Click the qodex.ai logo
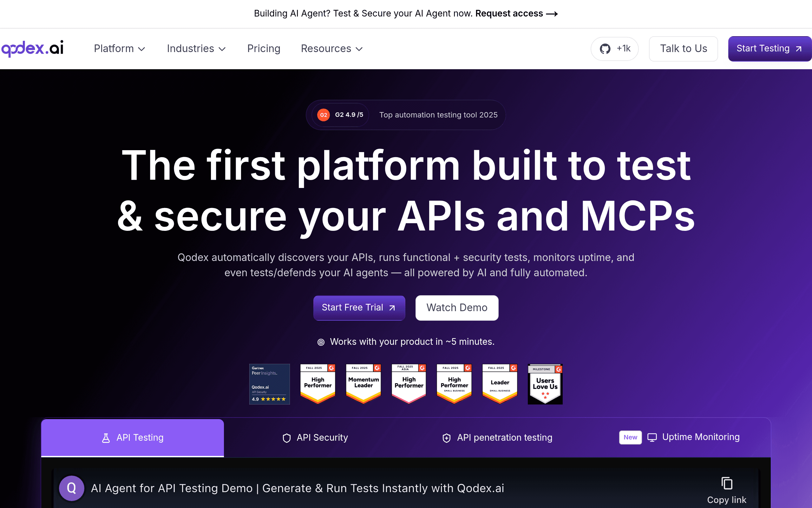This screenshot has height=508, width=812. 32,48
